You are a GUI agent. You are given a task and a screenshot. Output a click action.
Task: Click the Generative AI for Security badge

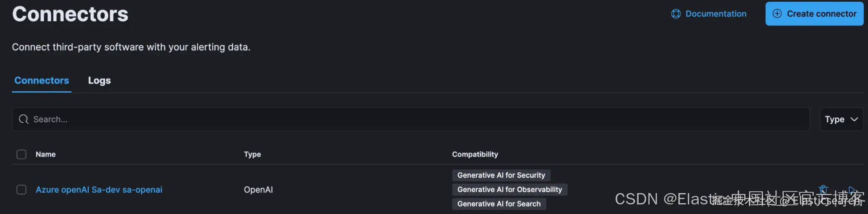[501, 175]
